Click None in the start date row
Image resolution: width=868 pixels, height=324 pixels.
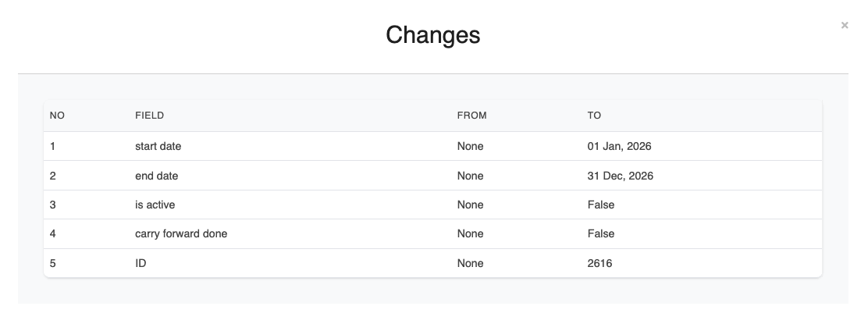tap(470, 146)
